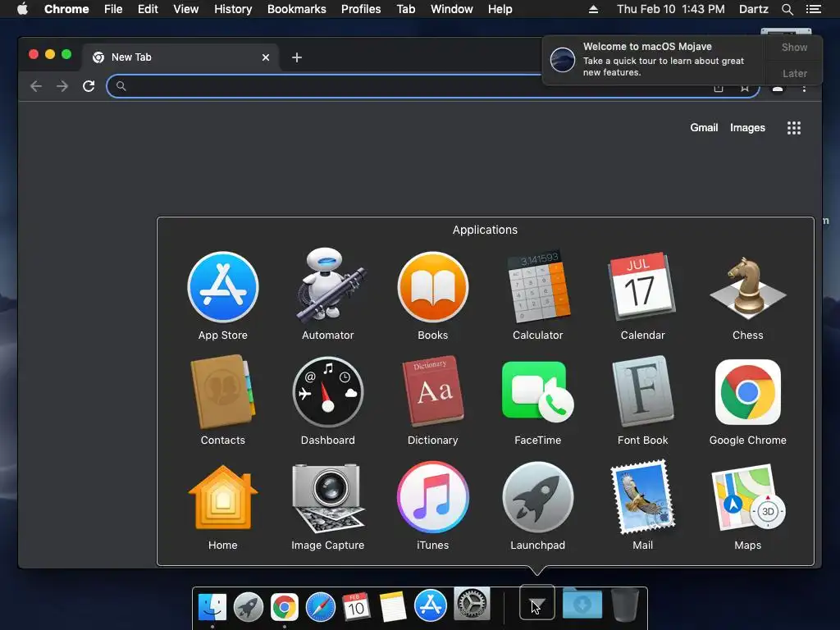Screen dimensions: 840x630
Task: Open the Gmail link
Action: point(704,127)
